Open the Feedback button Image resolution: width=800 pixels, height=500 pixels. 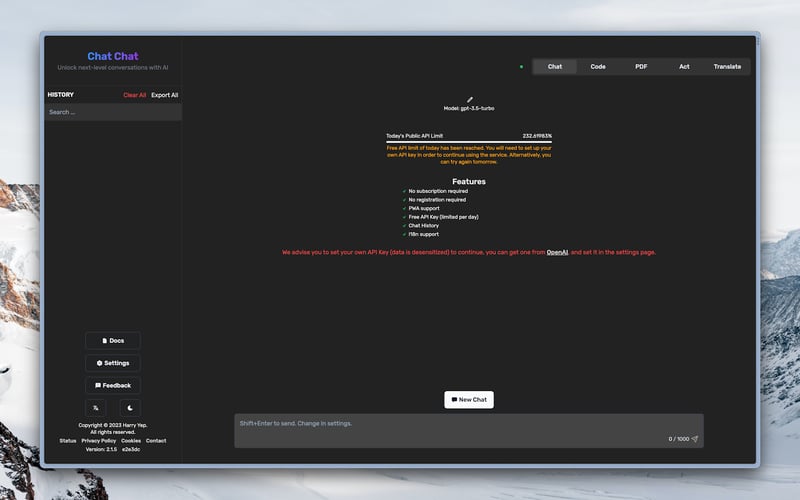pyautogui.click(x=113, y=385)
